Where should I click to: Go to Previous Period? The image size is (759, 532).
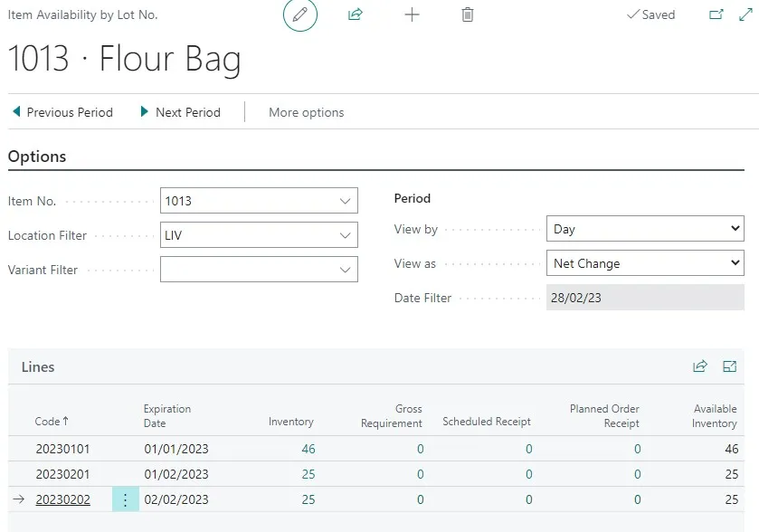tap(62, 112)
